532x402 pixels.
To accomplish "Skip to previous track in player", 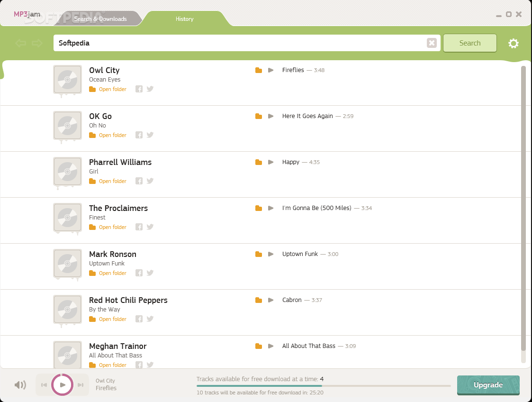I will [x=44, y=384].
